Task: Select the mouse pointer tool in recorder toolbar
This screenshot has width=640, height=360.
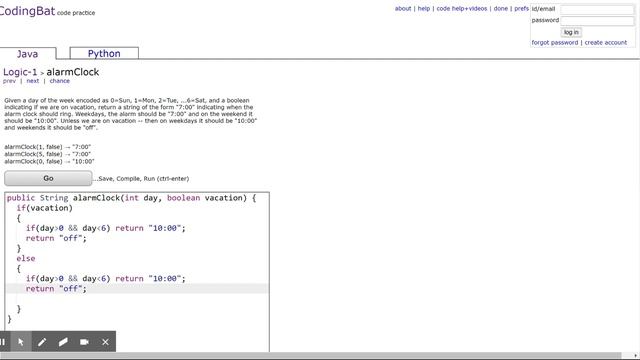Action: 21,342
